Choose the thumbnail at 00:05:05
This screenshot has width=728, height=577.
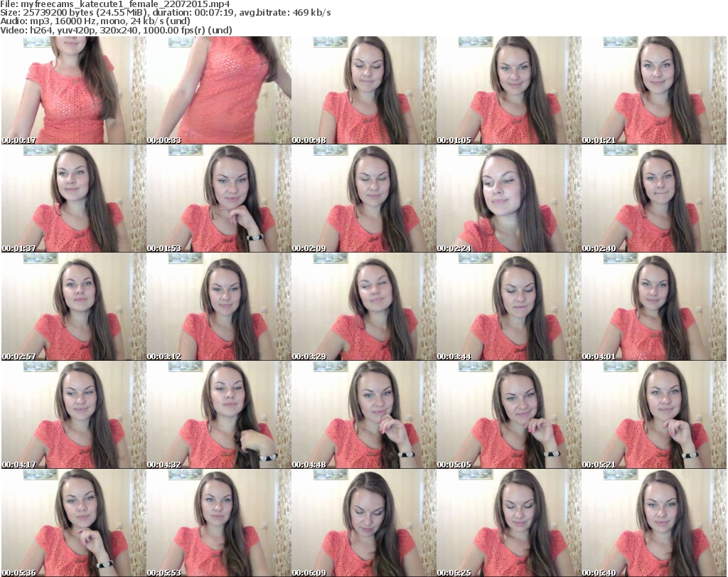508,415
